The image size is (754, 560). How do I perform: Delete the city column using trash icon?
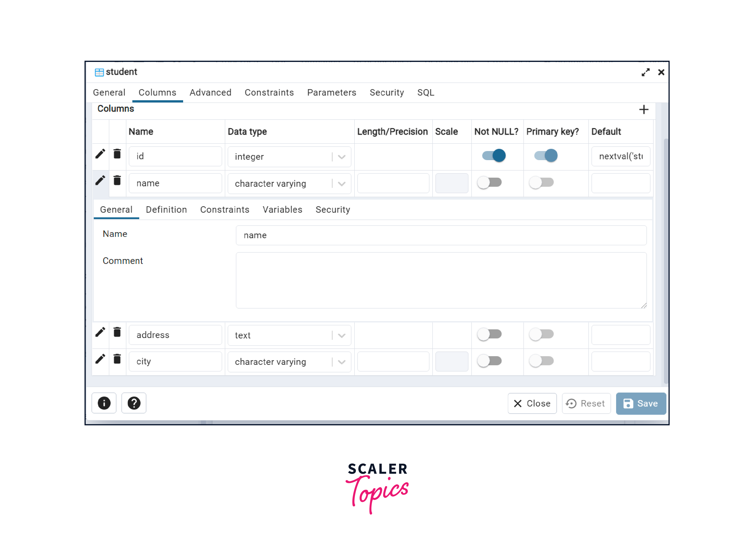click(x=117, y=359)
